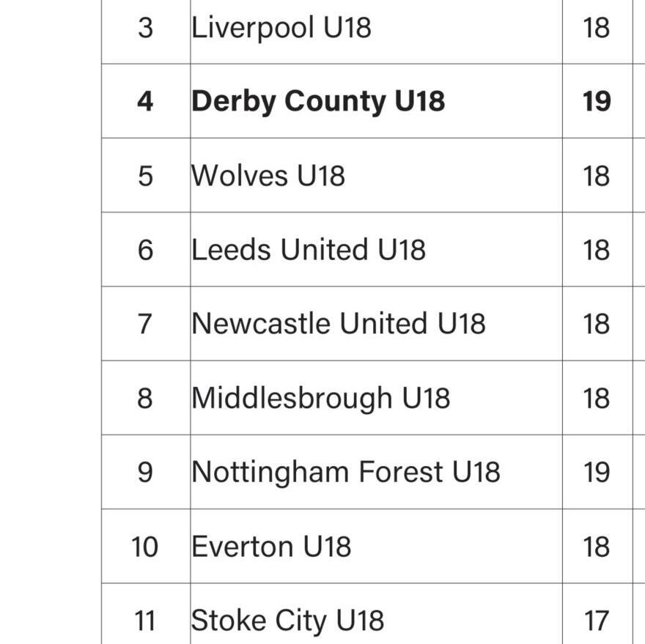
Task: Click Derby County's bold played value 19
Action: pos(597,101)
